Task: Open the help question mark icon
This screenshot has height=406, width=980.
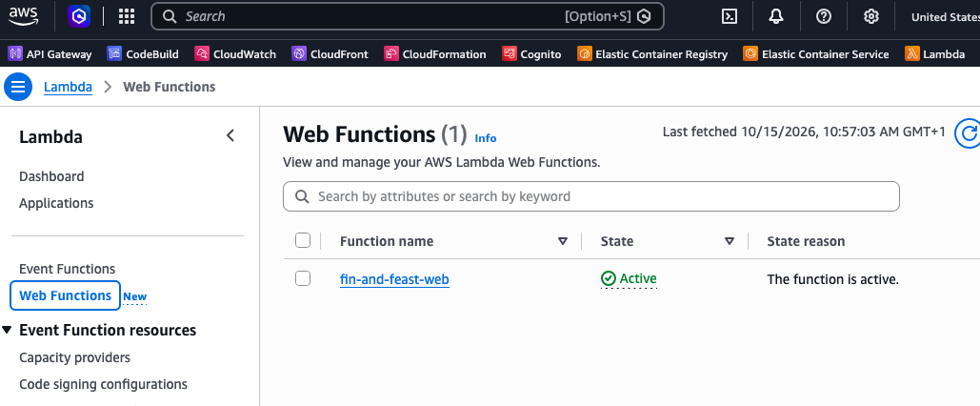Action: click(824, 16)
